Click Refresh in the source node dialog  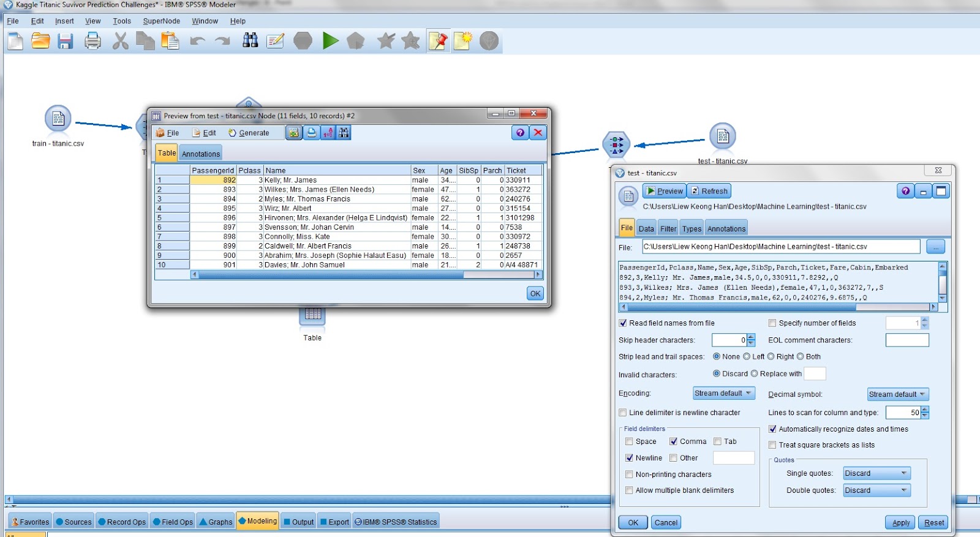(709, 191)
